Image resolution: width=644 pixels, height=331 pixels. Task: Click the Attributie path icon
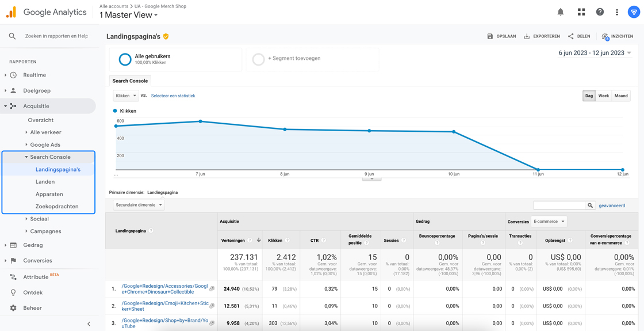[13, 277]
